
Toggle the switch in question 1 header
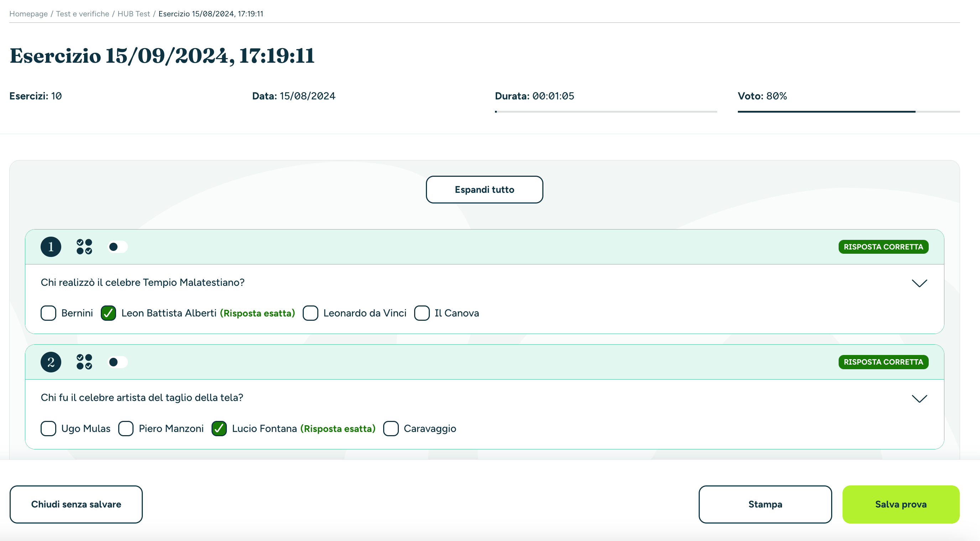(x=118, y=247)
